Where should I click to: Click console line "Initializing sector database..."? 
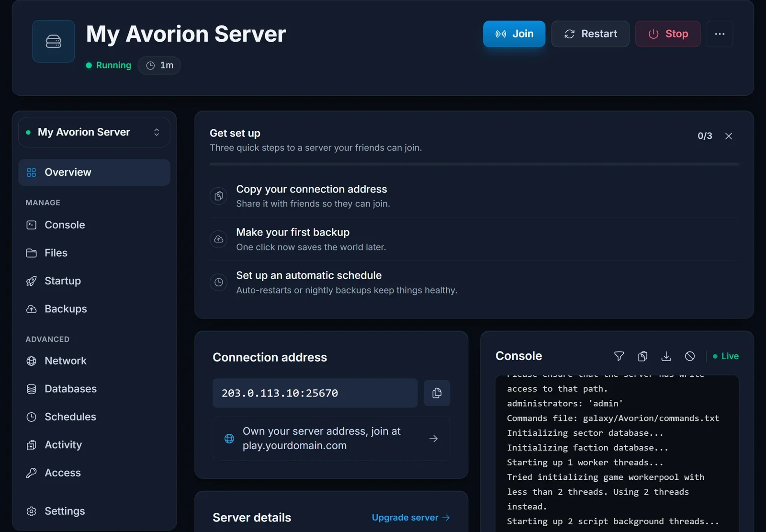point(585,433)
